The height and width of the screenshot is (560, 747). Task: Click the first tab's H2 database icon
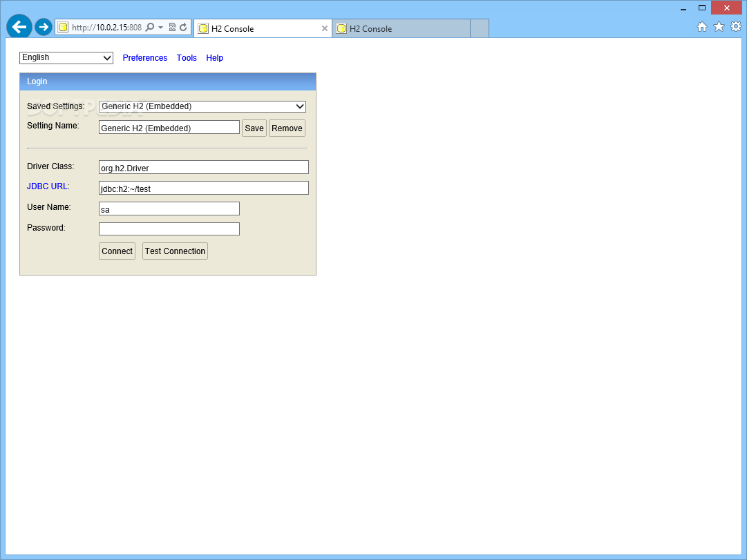pos(203,28)
